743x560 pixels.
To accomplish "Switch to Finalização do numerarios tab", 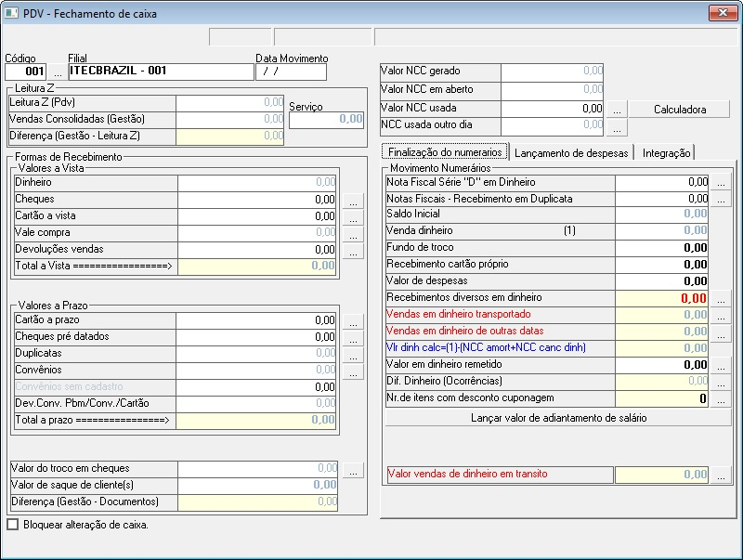I will point(445,152).
